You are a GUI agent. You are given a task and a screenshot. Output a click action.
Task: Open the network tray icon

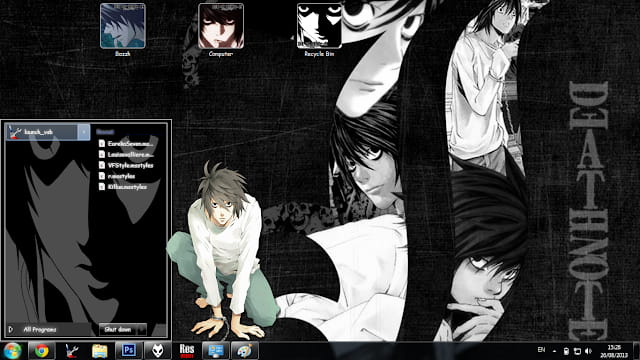pyautogui.click(x=577, y=351)
